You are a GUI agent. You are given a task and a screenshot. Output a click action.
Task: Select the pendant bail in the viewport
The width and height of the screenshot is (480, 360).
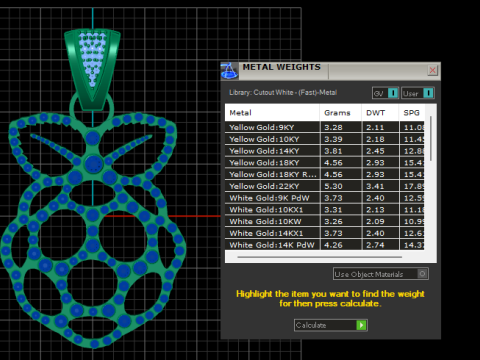(x=92, y=69)
